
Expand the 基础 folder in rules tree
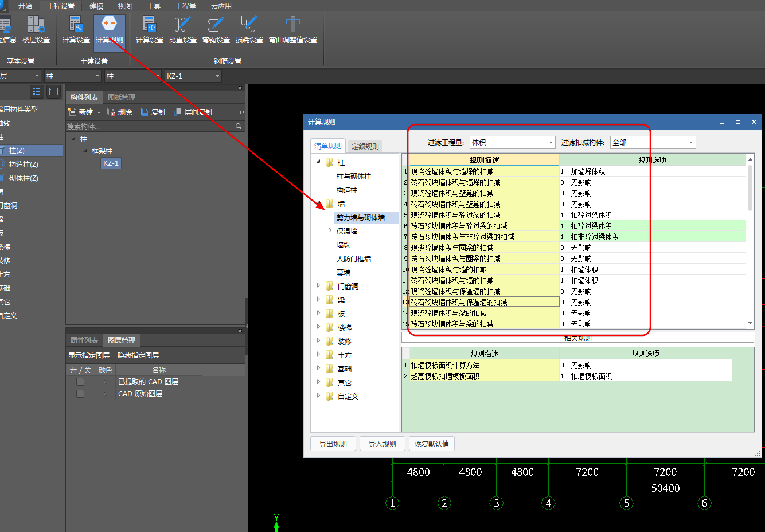click(319, 368)
